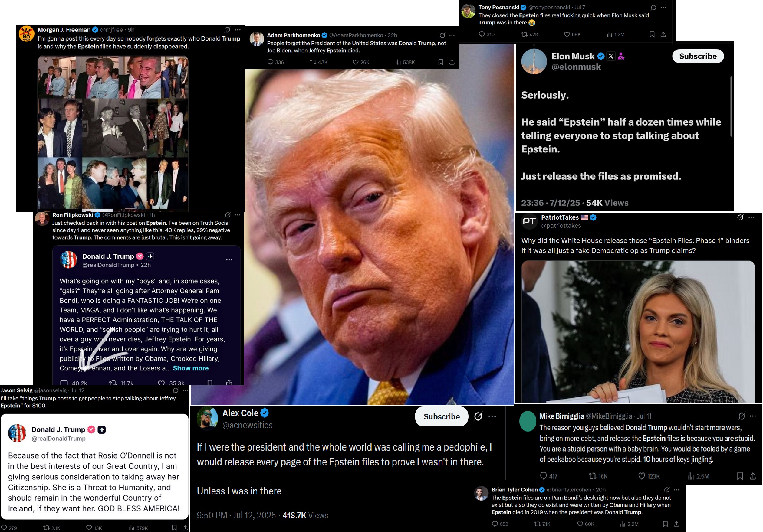The image size is (763, 532).
Task: Expand options menu on Truth Social Trump post
Action: pyautogui.click(x=229, y=260)
